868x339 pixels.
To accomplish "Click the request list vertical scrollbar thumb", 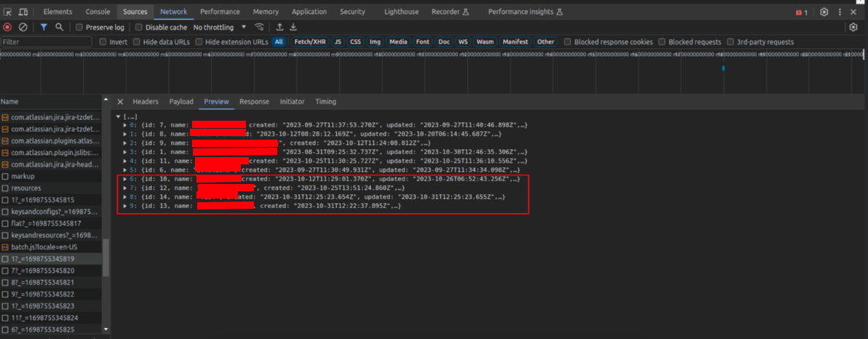I will pyautogui.click(x=105, y=258).
